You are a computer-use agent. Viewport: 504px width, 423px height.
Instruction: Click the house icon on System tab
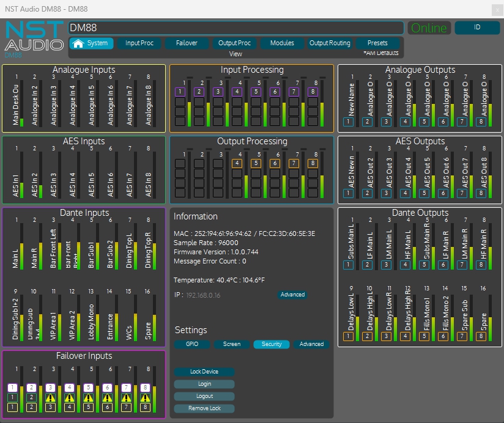pos(78,43)
